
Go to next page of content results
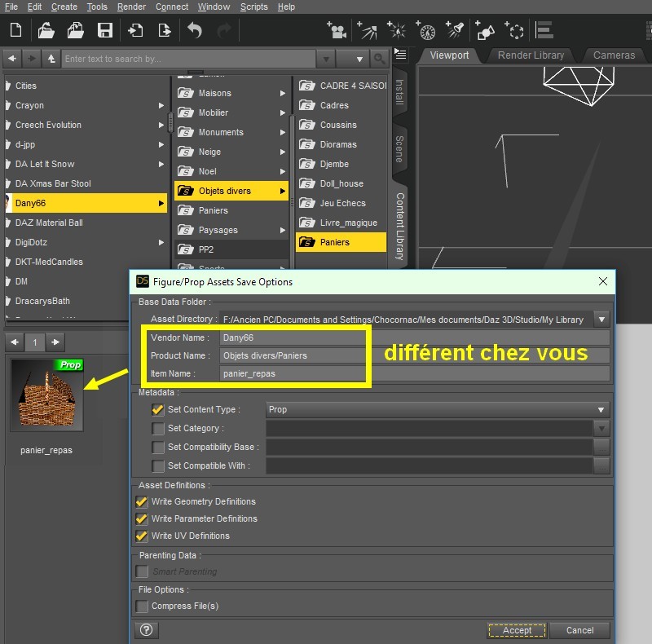[x=55, y=342]
